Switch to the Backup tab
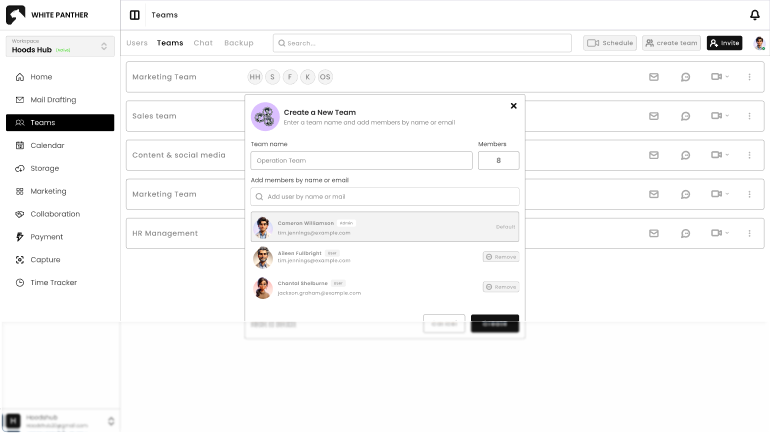 click(238, 43)
